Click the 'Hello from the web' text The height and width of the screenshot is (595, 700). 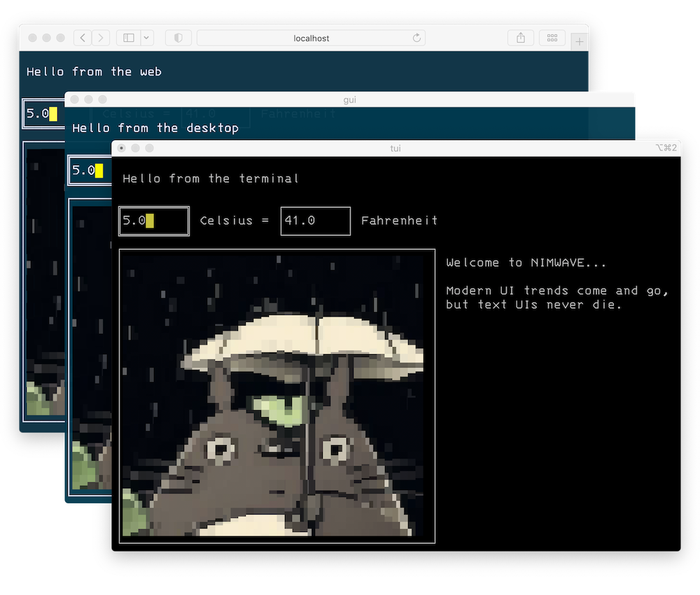(94, 71)
